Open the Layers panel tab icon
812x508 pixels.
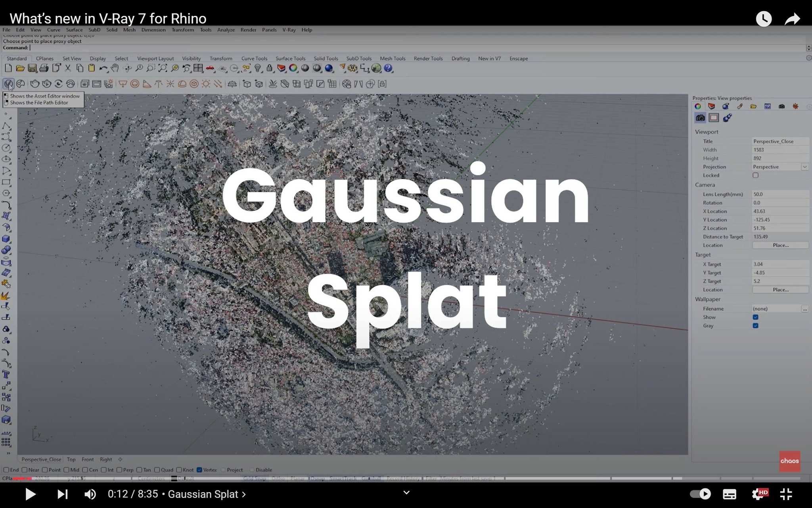[x=711, y=106]
